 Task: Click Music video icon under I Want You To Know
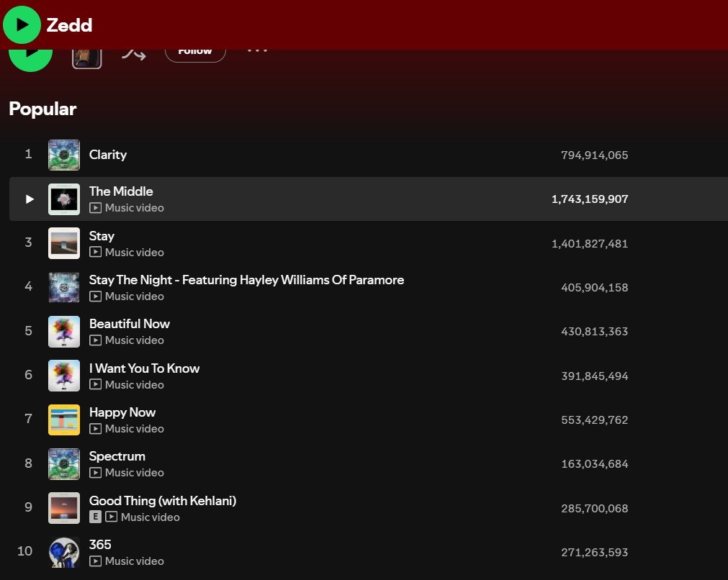[95, 384]
